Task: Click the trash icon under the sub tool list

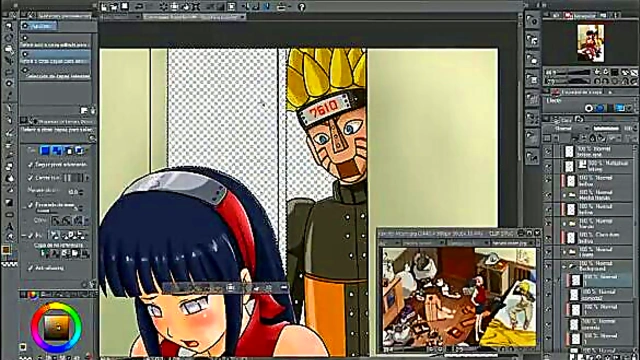Action: pyautogui.click(x=93, y=111)
